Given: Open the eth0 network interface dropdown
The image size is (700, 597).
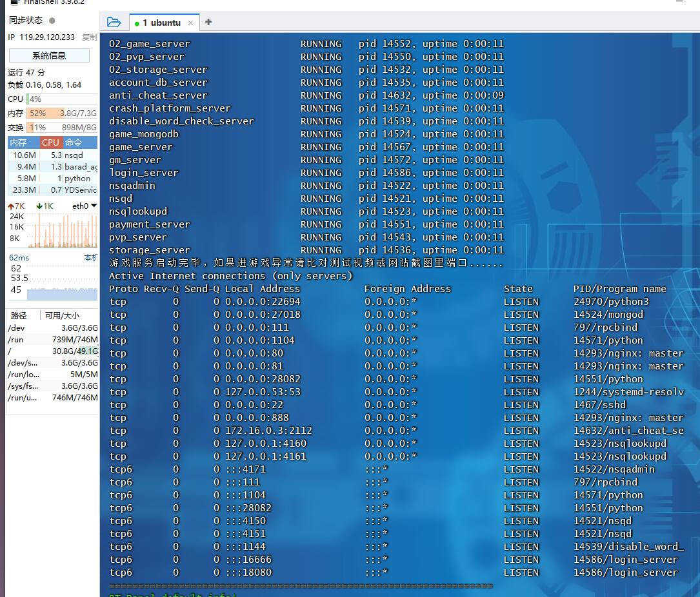Looking at the screenshot, I should tap(85, 206).
